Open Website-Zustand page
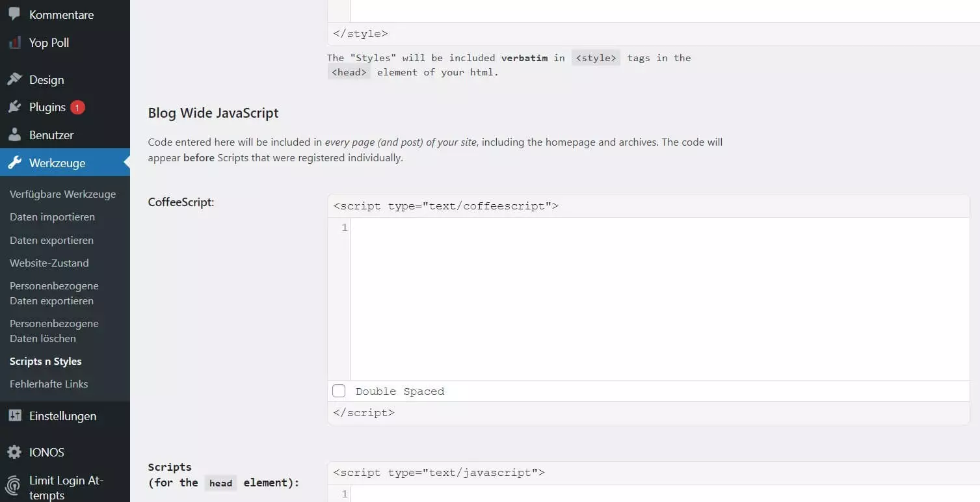This screenshot has width=980, height=502. click(49, 263)
